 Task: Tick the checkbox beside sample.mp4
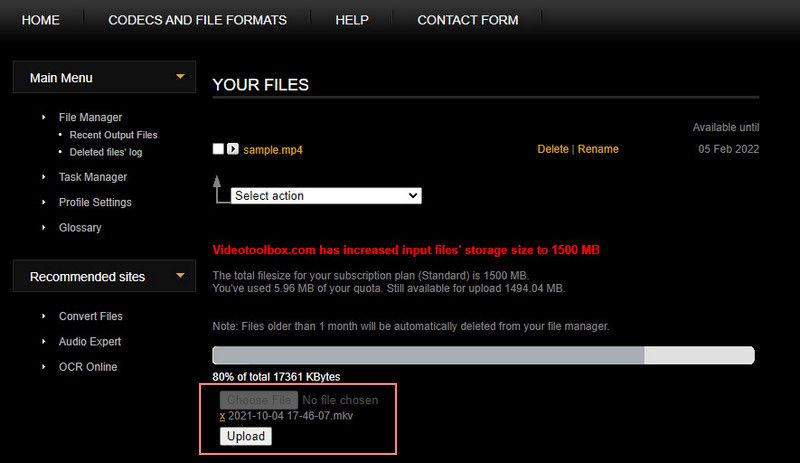click(218, 149)
